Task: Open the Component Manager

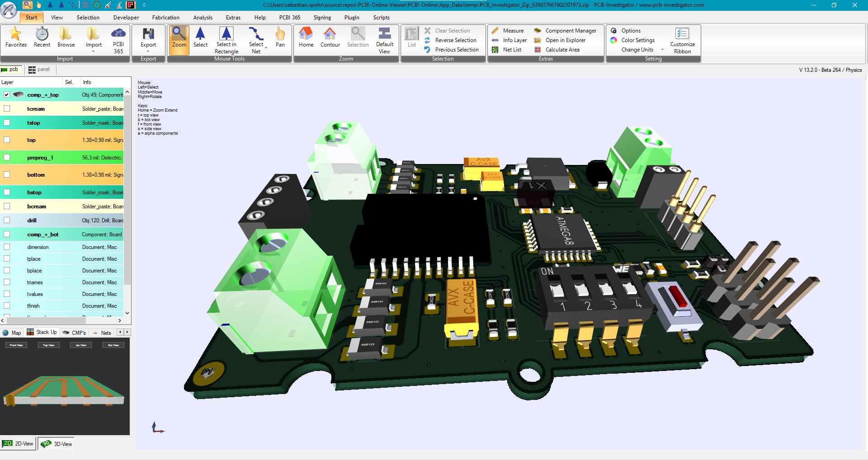Action: coord(566,30)
